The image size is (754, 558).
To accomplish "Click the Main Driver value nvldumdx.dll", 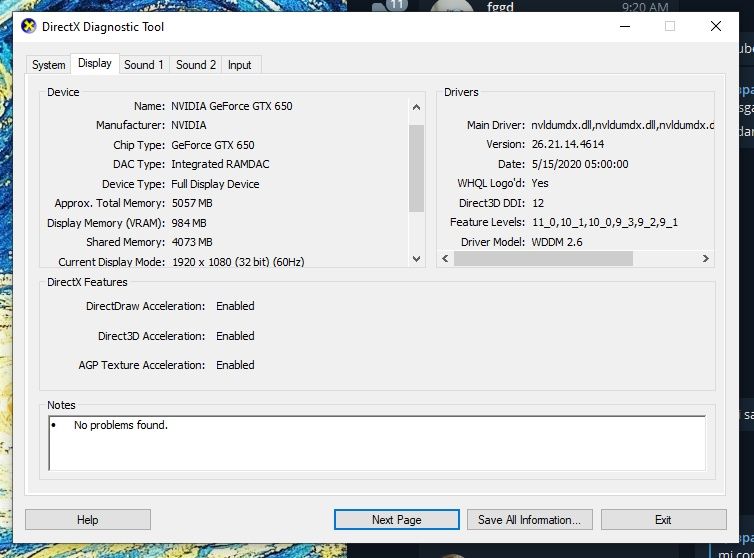I will [622, 125].
